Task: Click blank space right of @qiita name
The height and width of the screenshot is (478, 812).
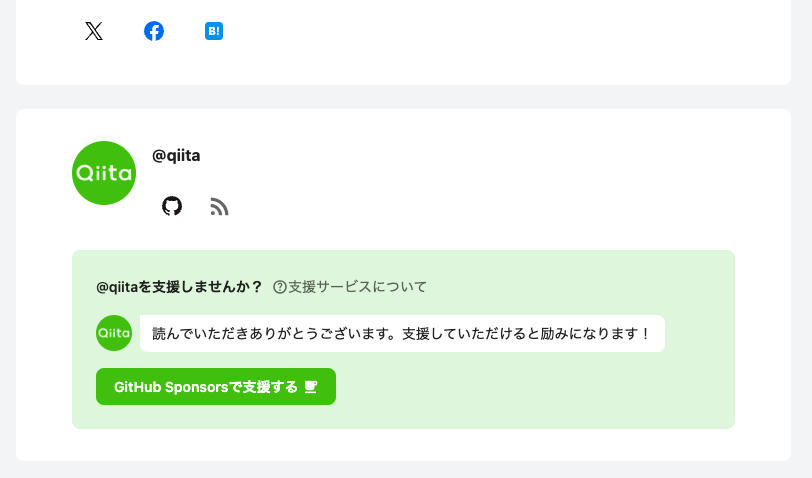Action: click(466, 155)
